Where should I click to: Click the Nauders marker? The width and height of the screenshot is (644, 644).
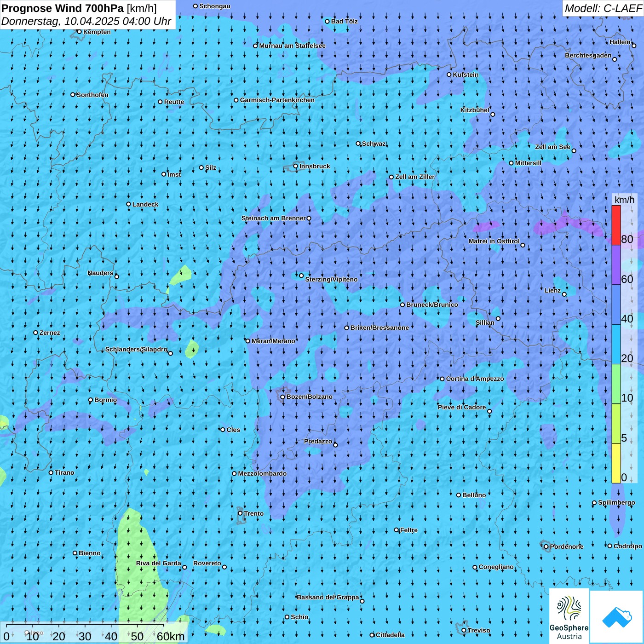click(117, 276)
